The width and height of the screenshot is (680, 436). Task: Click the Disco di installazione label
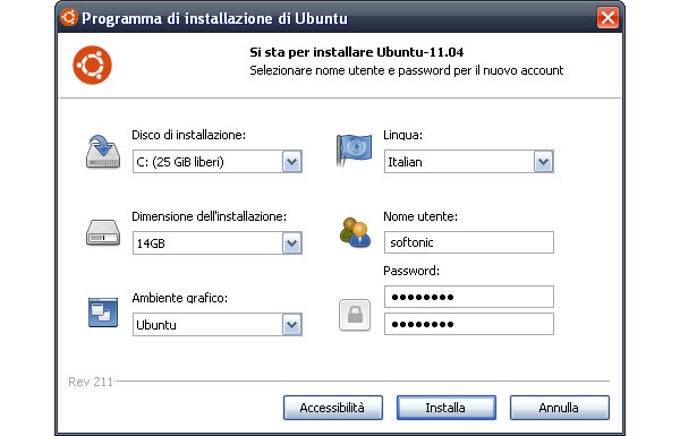tap(189, 135)
